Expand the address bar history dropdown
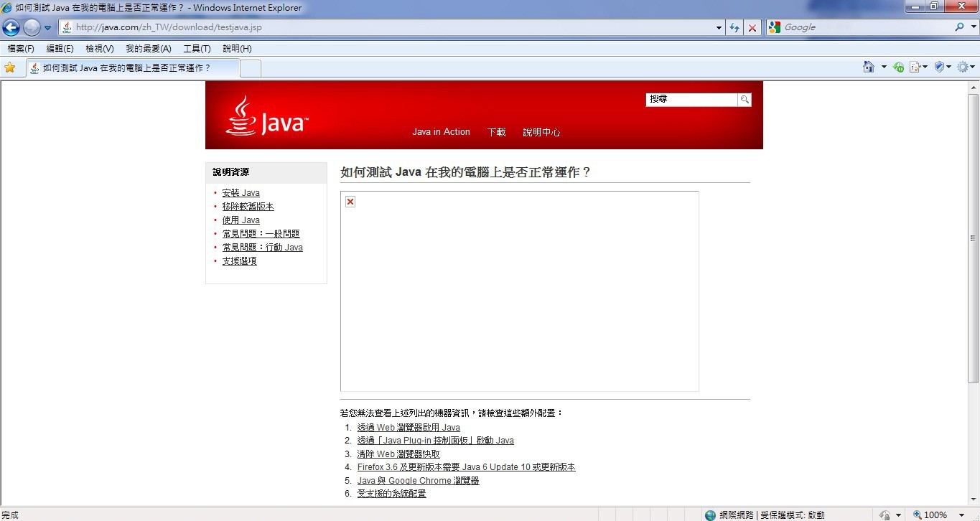 (719, 28)
